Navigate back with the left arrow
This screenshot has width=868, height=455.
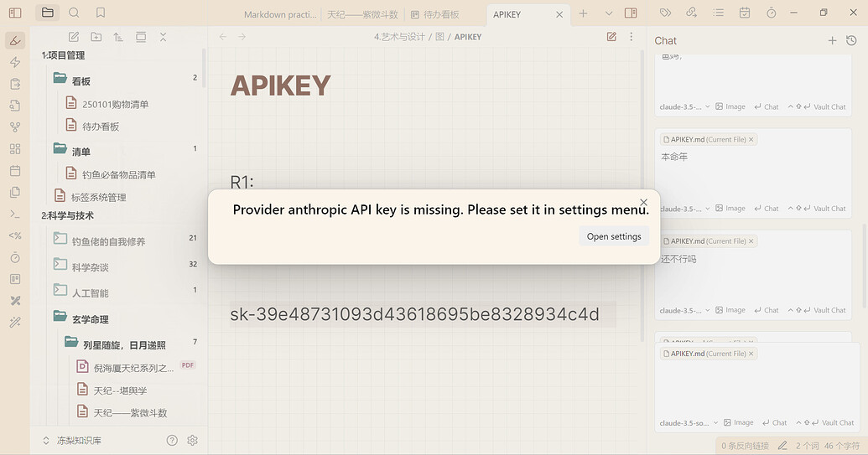coord(222,37)
